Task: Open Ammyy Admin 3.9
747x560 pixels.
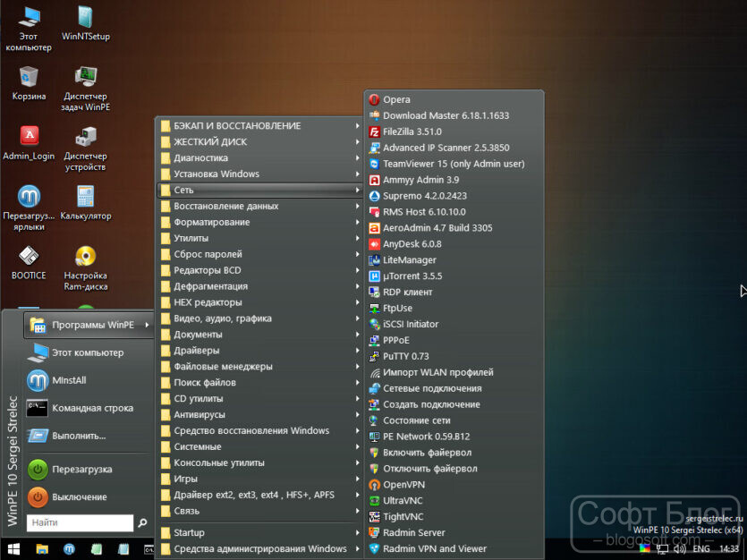Action: click(x=454, y=180)
